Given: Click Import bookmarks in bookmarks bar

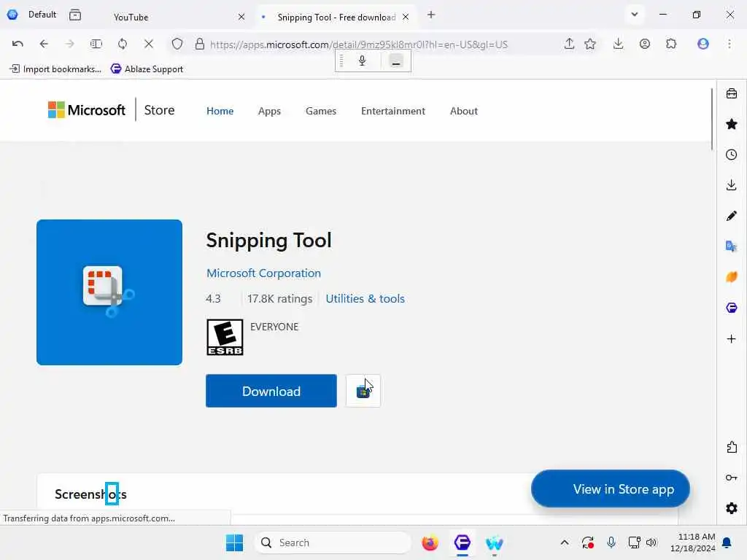Looking at the screenshot, I should [55, 69].
